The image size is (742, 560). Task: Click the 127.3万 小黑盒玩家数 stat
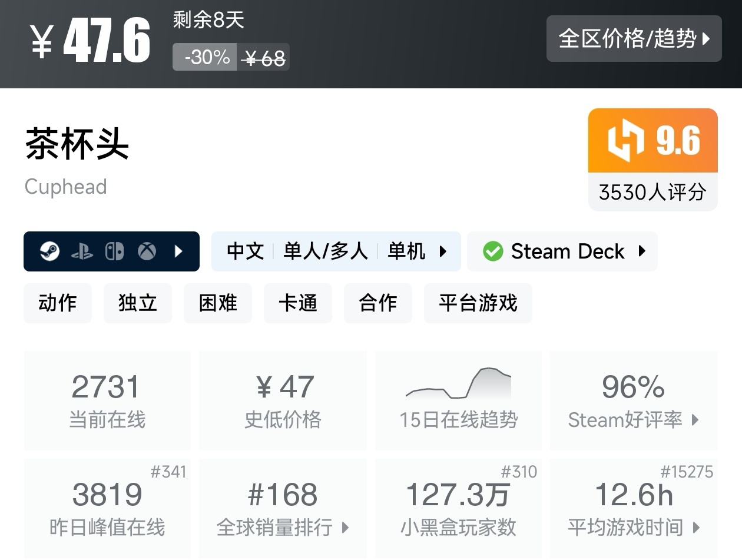pyautogui.click(x=458, y=509)
